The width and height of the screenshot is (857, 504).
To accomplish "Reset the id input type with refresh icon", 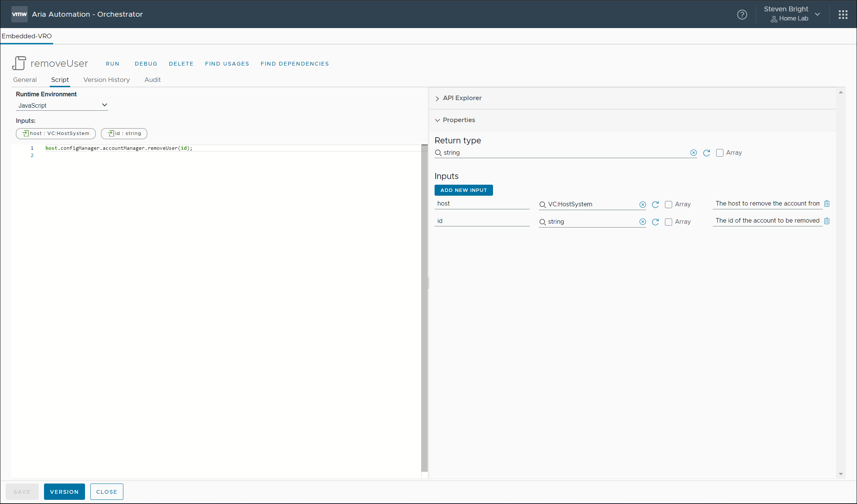I will pos(655,222).
